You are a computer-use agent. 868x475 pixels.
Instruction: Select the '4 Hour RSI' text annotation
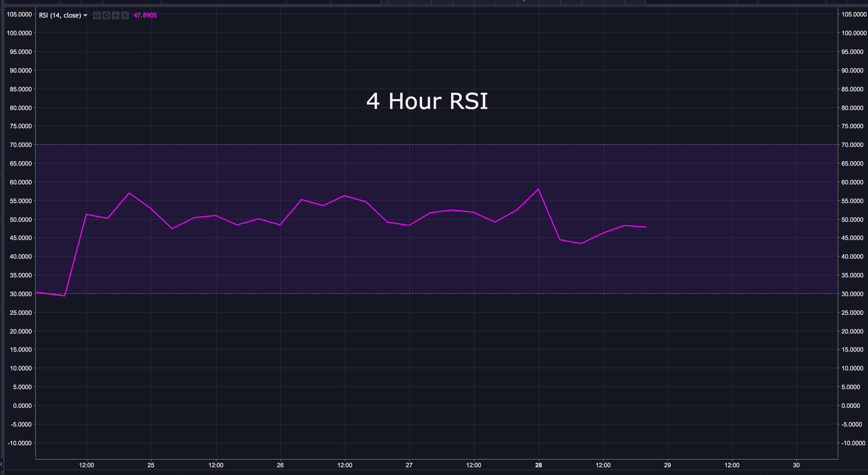point(427,101)
